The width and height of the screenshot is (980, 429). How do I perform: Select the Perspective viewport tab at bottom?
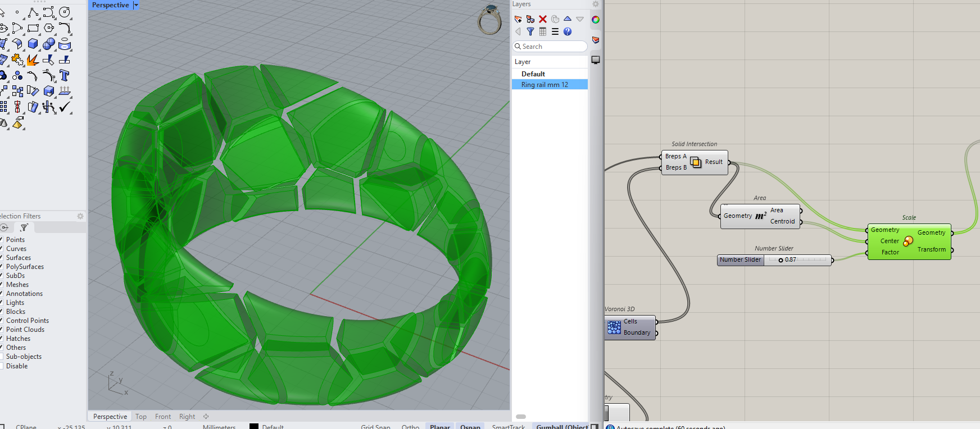click(x=110, y=417)
